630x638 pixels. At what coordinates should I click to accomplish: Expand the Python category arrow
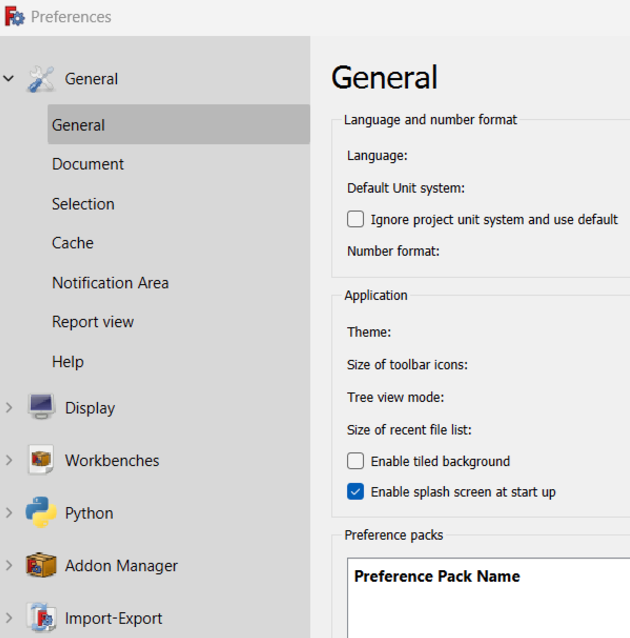point(9,513)
